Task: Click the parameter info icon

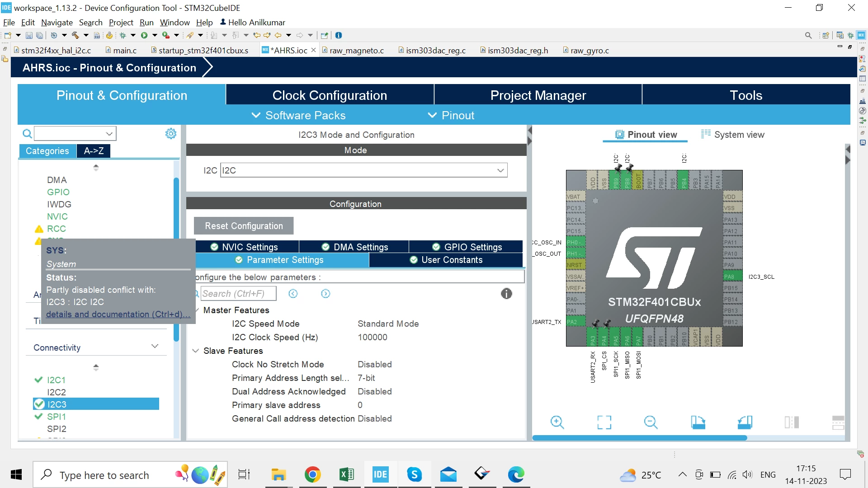Action: coord(506,294)
